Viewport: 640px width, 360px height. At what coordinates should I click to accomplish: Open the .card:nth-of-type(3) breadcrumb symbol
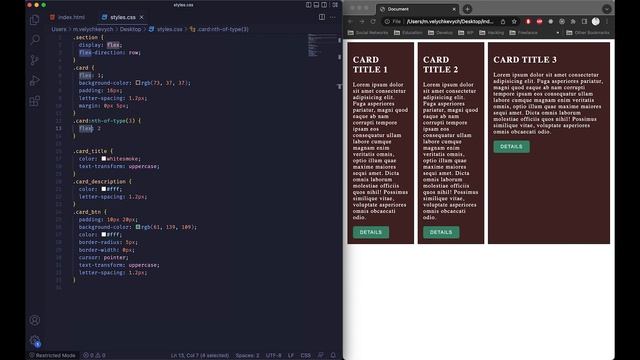[x=220, y=29]
